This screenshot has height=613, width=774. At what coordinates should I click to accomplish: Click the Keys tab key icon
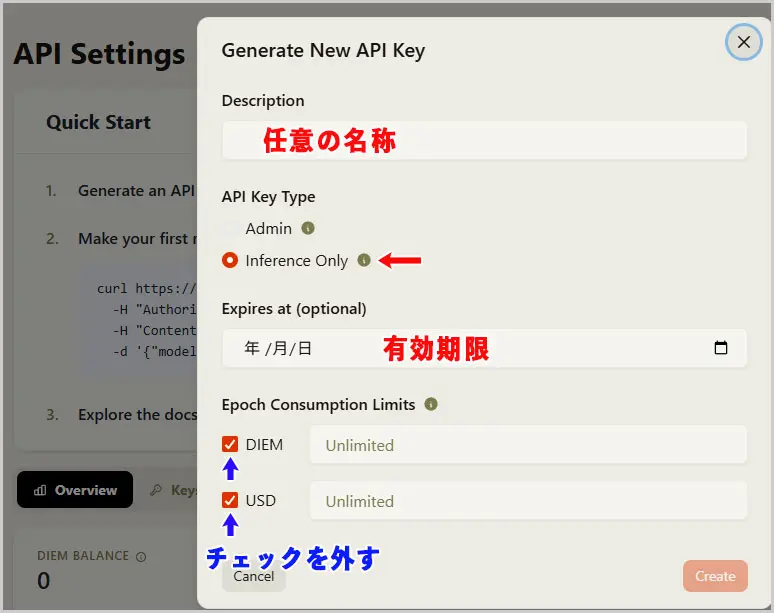point(156,490)
